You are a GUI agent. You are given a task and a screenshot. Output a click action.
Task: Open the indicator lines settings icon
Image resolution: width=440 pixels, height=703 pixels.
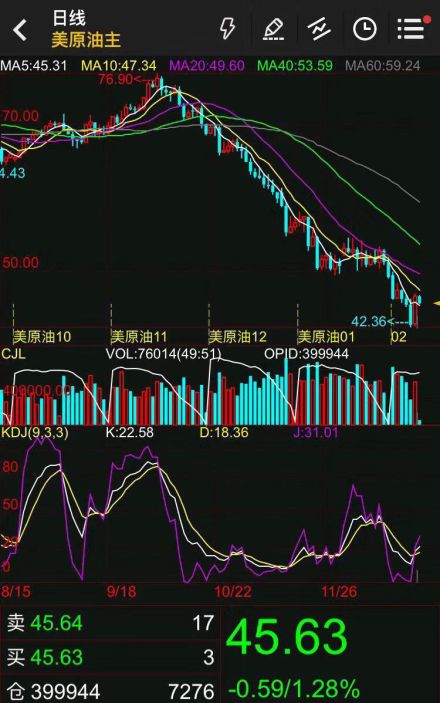click(319, 29)
